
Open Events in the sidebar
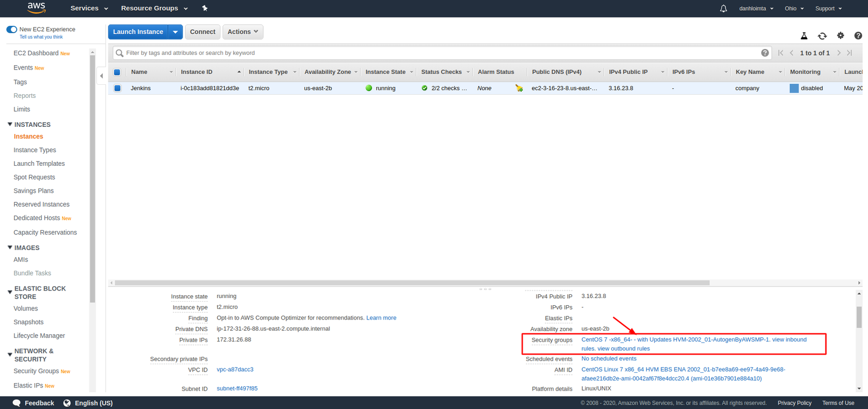pos(23,67)
